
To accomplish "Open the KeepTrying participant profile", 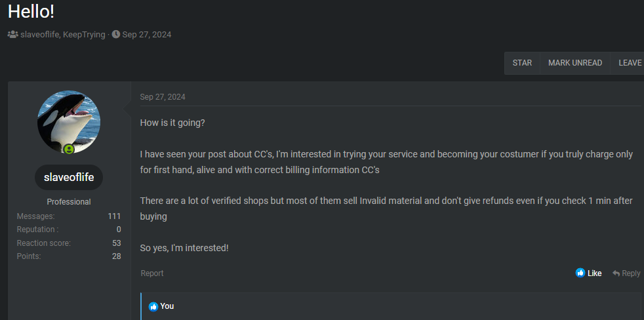I will [x=83, y=34].
